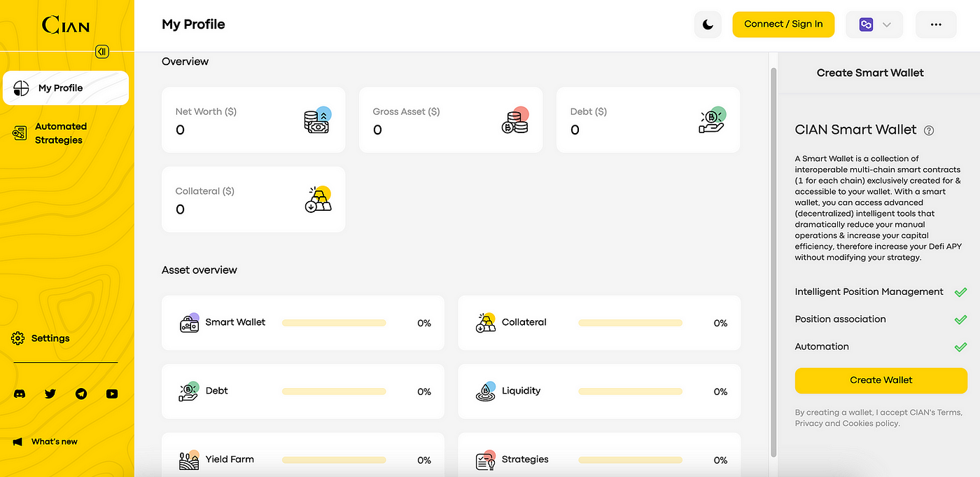Click the Create Wallet button
The image size is (980, 477).
tap(881, 380)
